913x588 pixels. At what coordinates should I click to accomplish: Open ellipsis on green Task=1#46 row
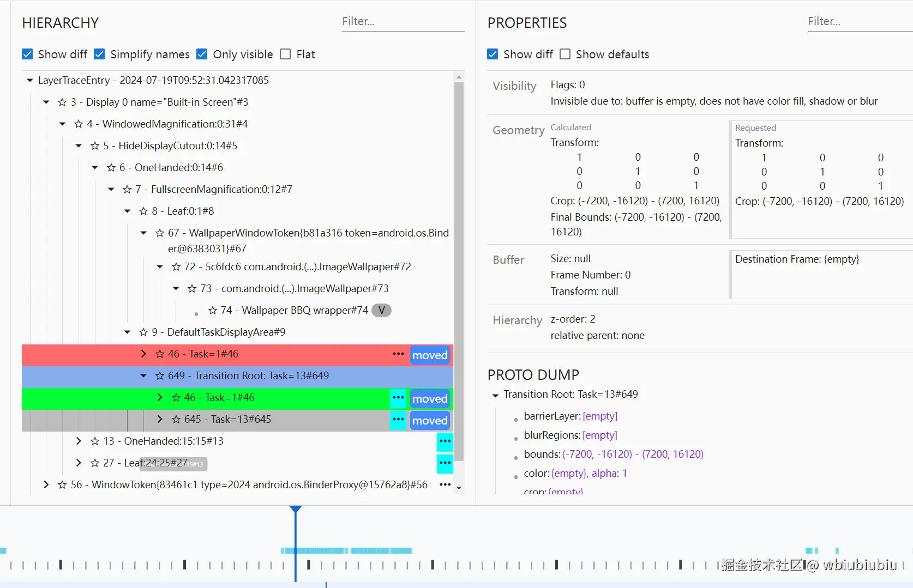[x=398, y=398]
